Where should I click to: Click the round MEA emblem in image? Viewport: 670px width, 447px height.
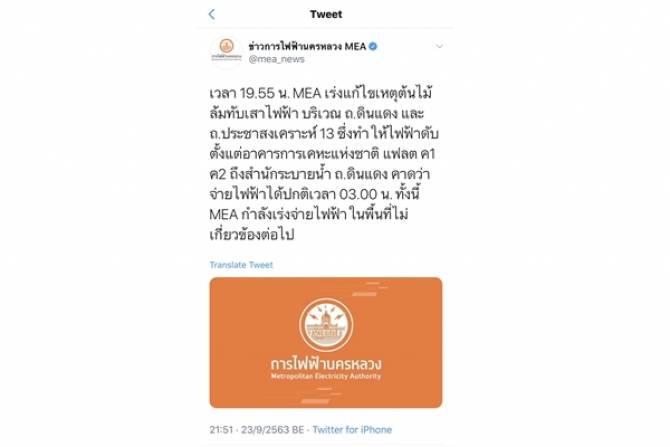point(326,325)
